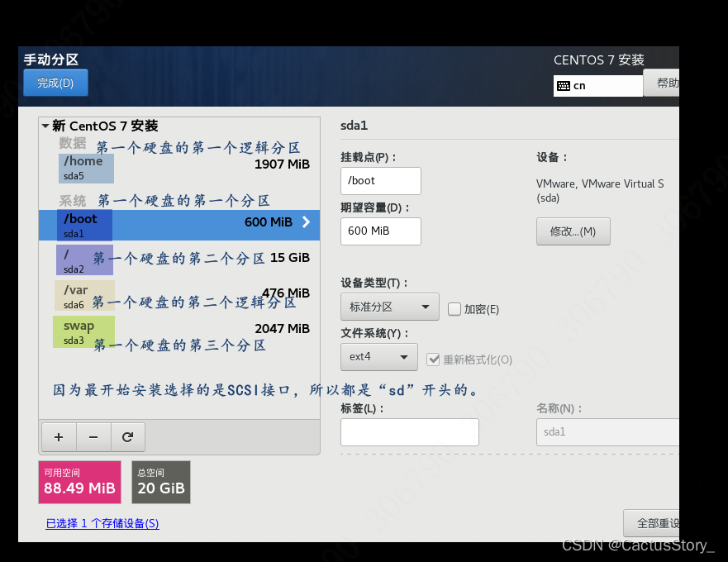This screenshot has height=562, width=728.
Task: Click the keyboard layout cn indicator
Action: click(598, 86)
